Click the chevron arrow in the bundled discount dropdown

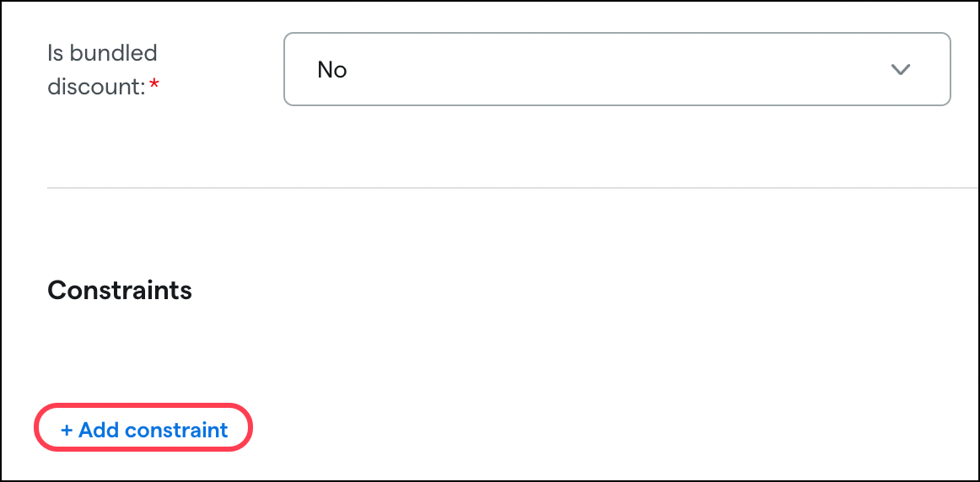(x=901, y=70)
